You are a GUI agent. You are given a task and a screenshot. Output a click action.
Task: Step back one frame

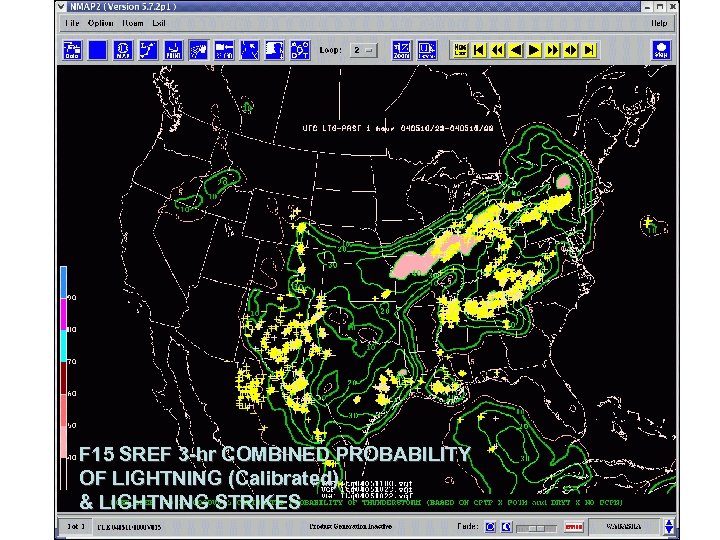coord(516,50)
